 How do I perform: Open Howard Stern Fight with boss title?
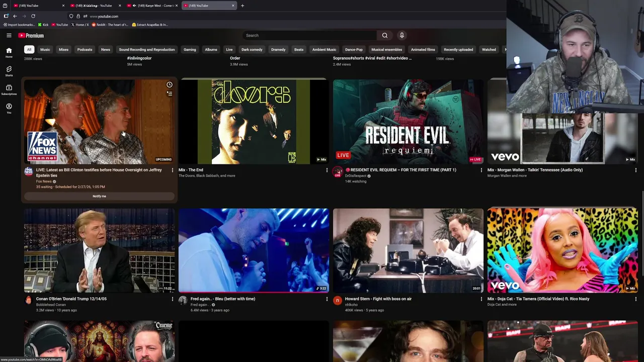click(x=378, y=299)
